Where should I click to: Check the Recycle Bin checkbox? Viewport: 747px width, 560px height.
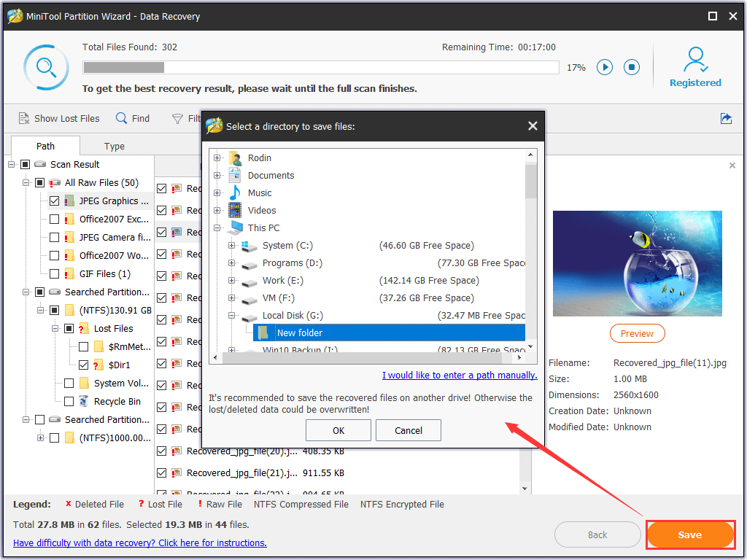(69, 402)
